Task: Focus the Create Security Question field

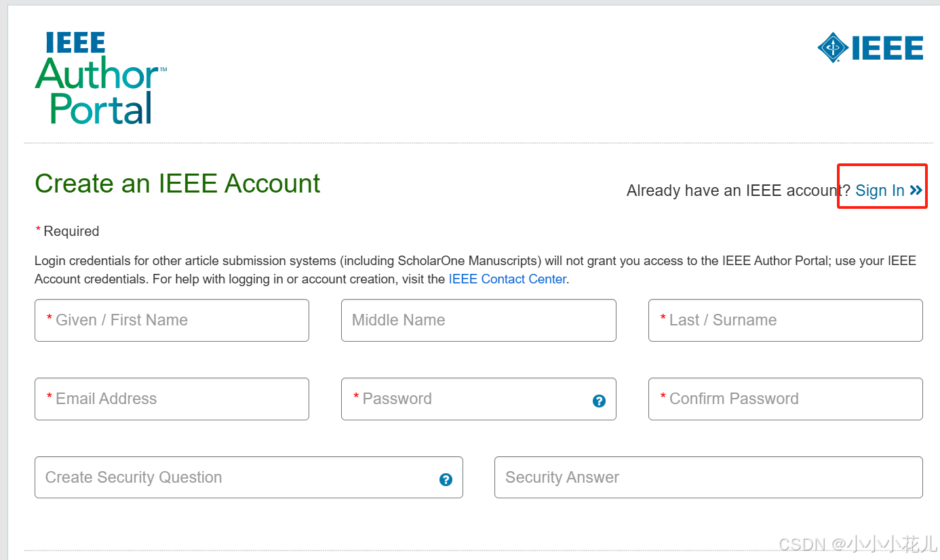Action: tap(248, 477)
